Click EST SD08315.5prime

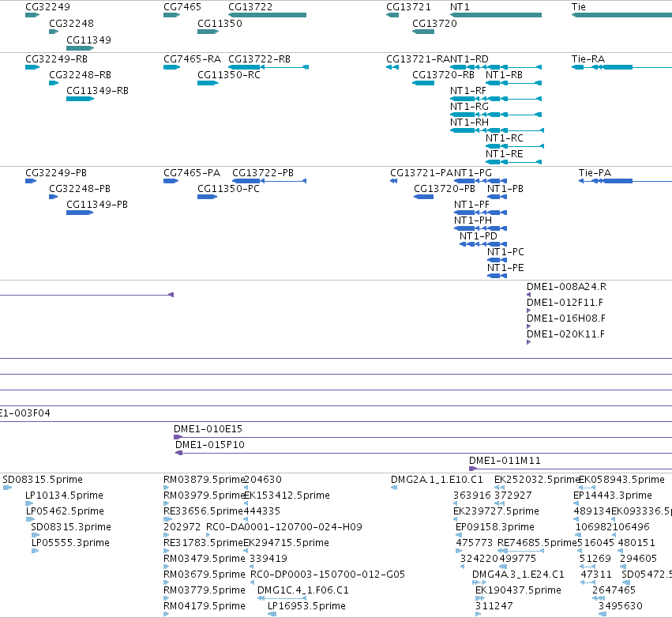[x=43, y=480]
